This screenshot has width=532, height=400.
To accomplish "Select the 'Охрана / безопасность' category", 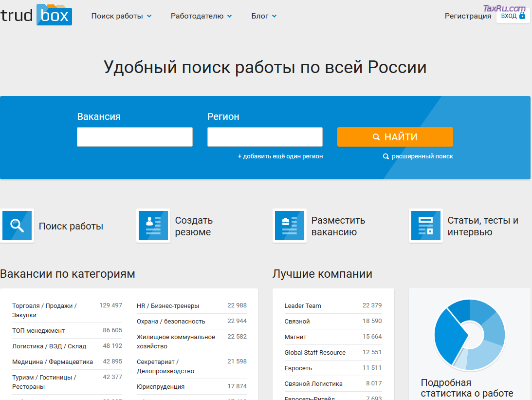I will tap(171, 322).
